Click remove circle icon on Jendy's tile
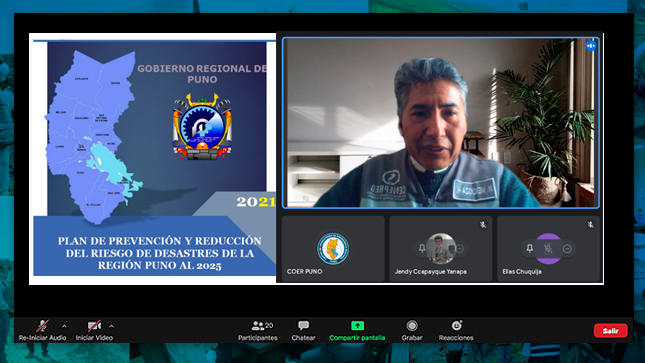The width and height of the screenshot is (645, 363). coord(460,249)
